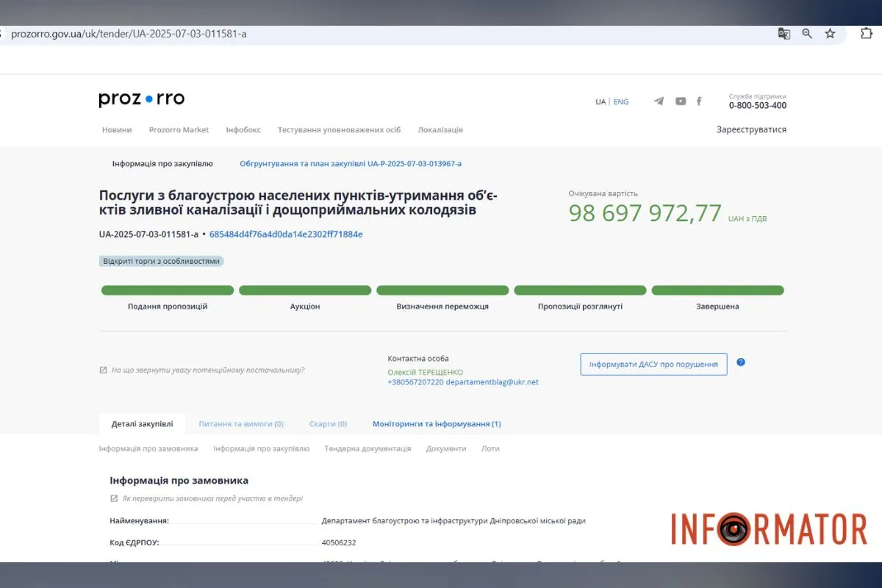Viewport: 882px width, 588px height.
Task: Click support phone 0-800-503-400
Action: (x=758, y=106)
